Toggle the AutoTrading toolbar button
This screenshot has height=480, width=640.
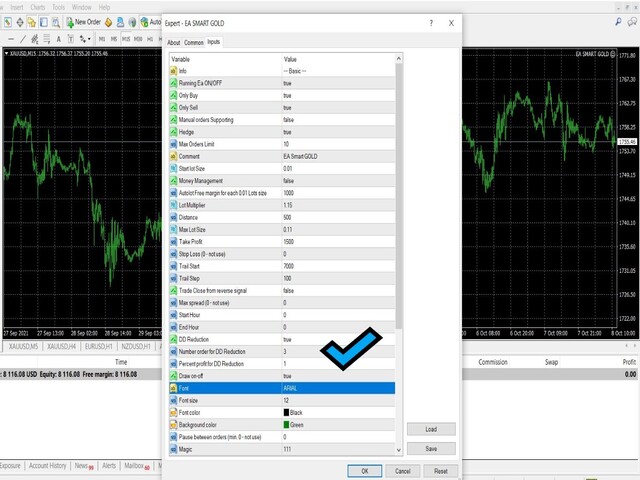(x=151, y=22)
